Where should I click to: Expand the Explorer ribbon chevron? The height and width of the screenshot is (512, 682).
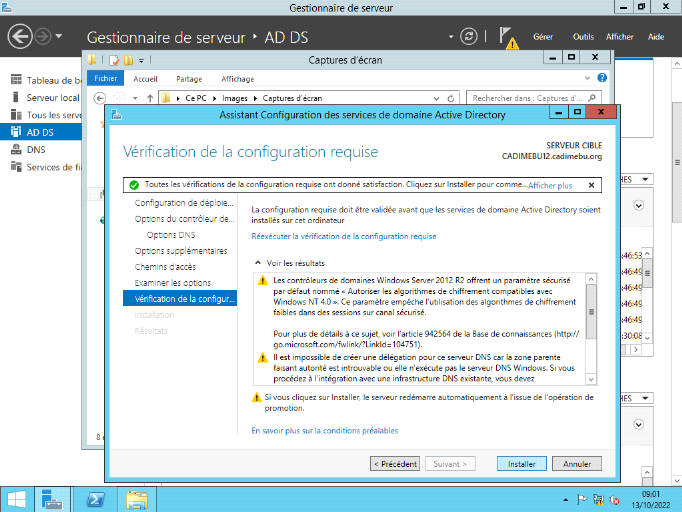[587, 78]
